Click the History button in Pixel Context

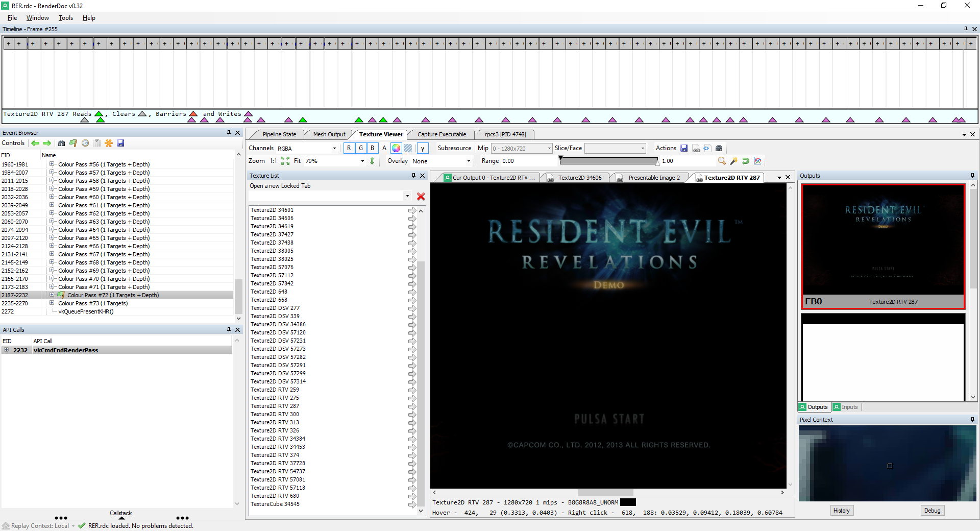click(841, 511)
